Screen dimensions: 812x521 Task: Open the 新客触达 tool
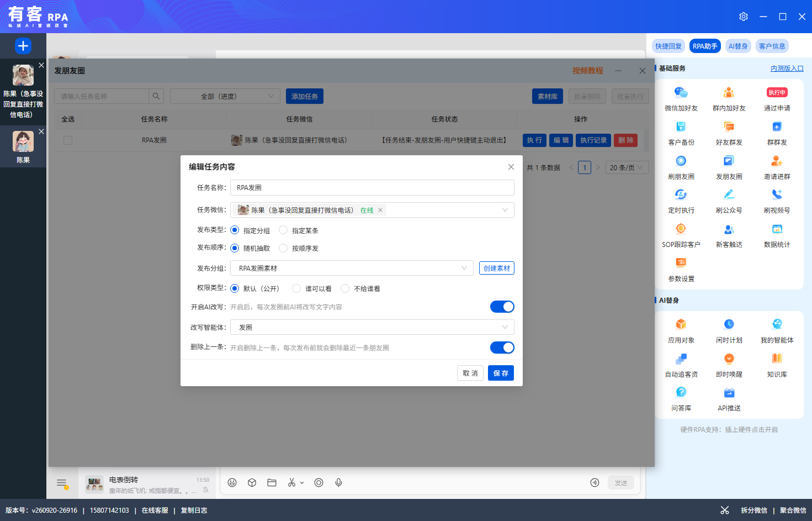[729, 235]
